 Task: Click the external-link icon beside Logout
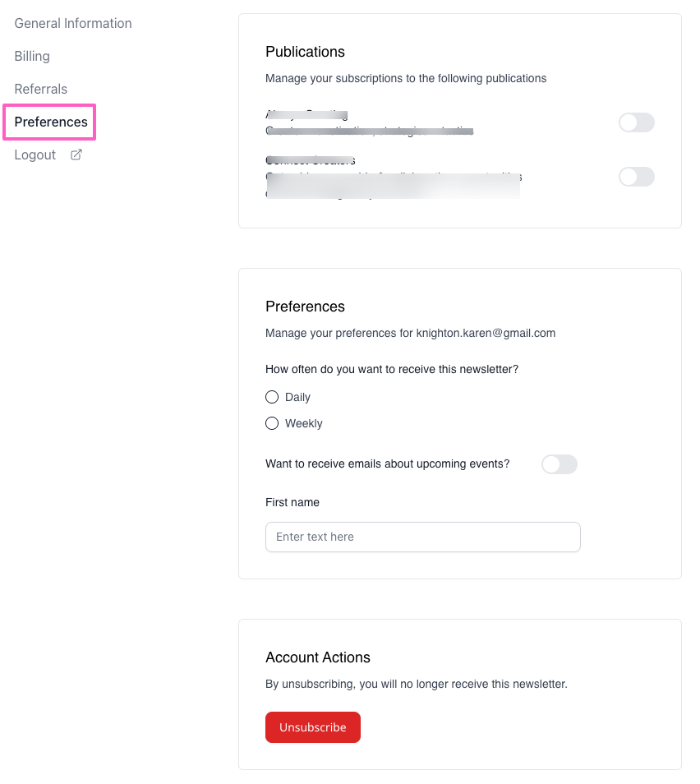(x=76, y=154)
